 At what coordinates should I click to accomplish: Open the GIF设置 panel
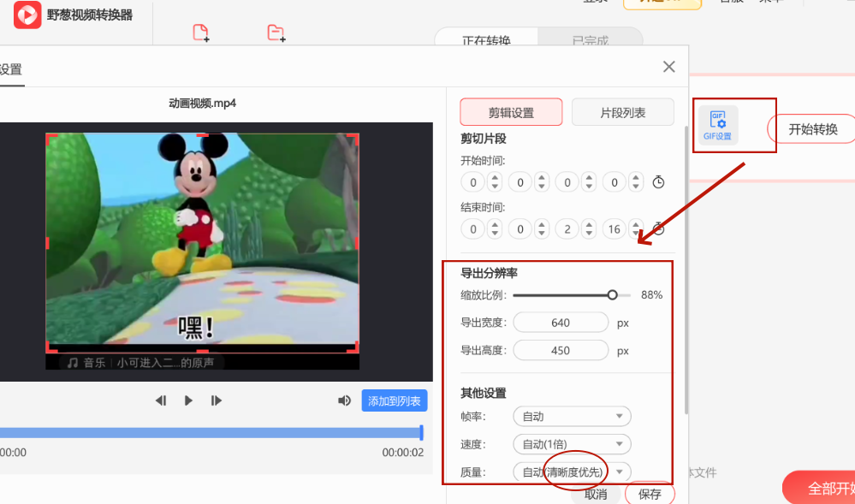click(x=720, y=125)
